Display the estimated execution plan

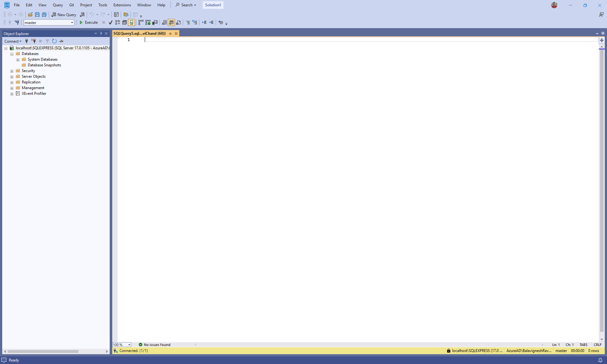point(118,22)
